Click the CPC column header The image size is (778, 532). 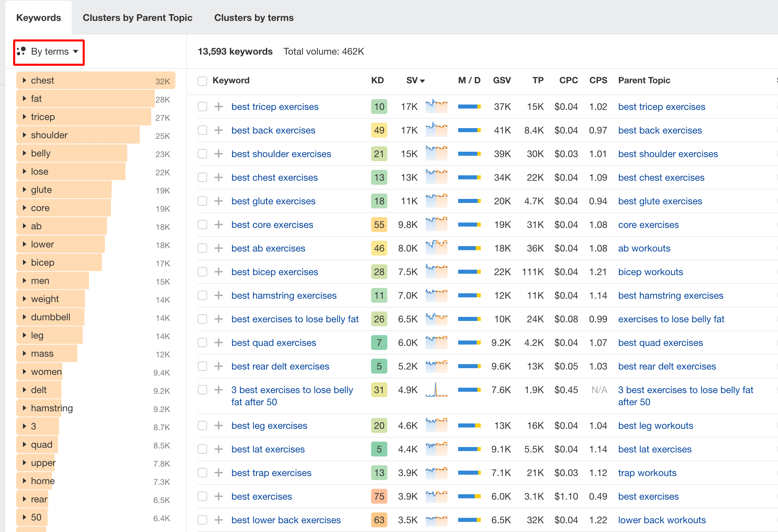[x=568, y=81]
